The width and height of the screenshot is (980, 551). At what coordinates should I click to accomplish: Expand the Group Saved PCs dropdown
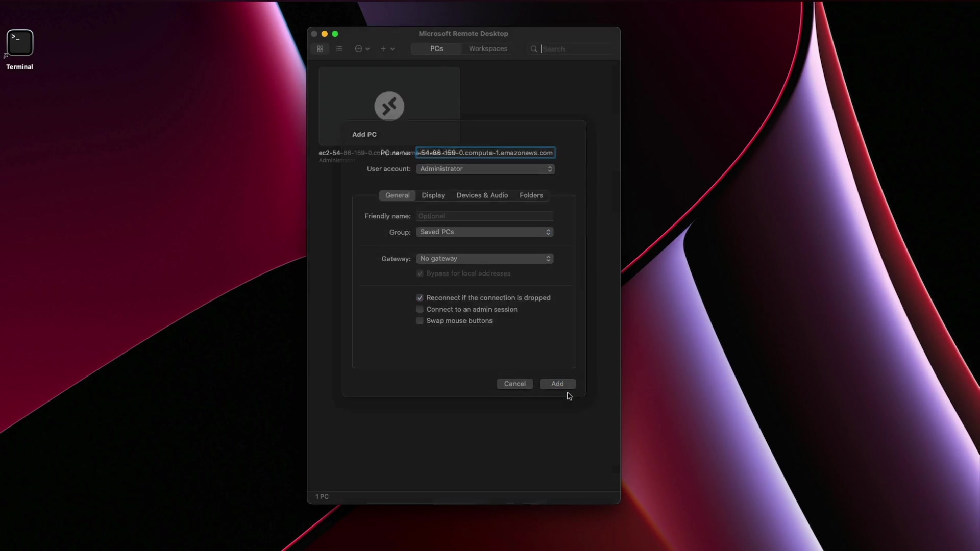(485, 232)
